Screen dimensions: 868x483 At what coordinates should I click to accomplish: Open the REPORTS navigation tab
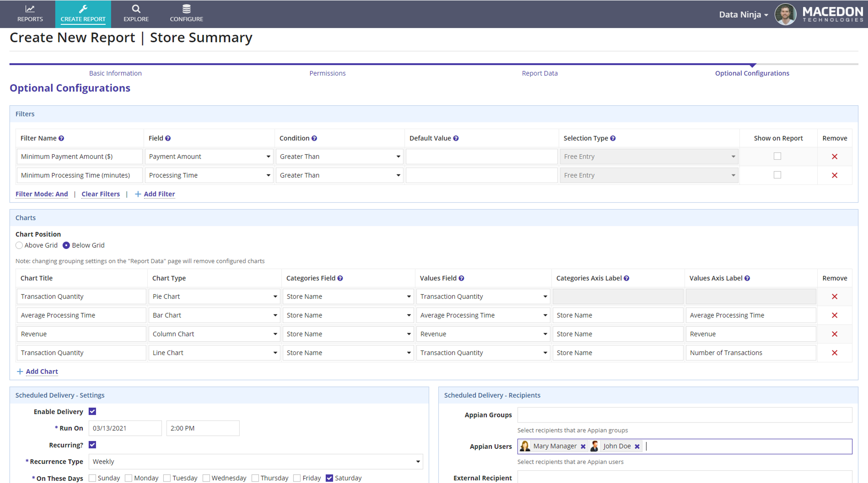(x=30, y=14)
